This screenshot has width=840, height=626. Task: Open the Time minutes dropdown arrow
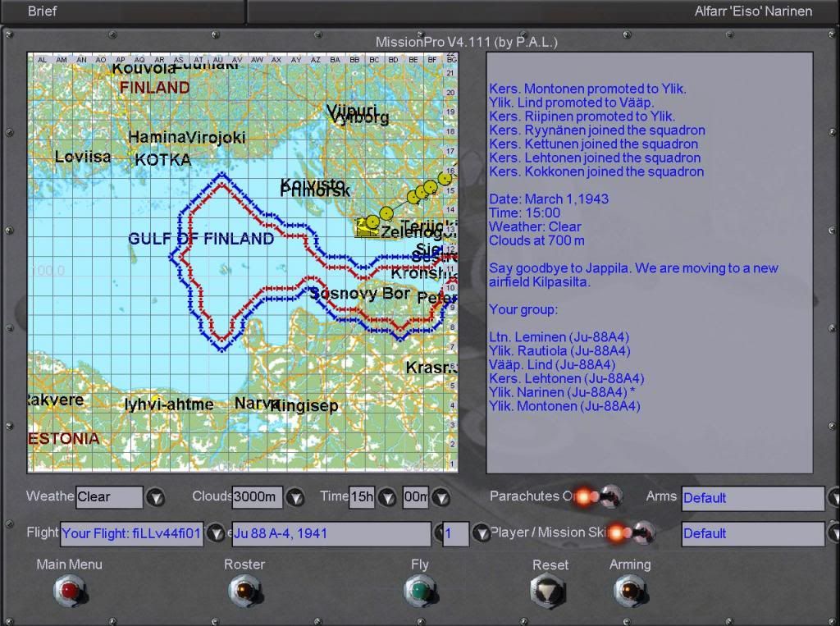point(441,497)
